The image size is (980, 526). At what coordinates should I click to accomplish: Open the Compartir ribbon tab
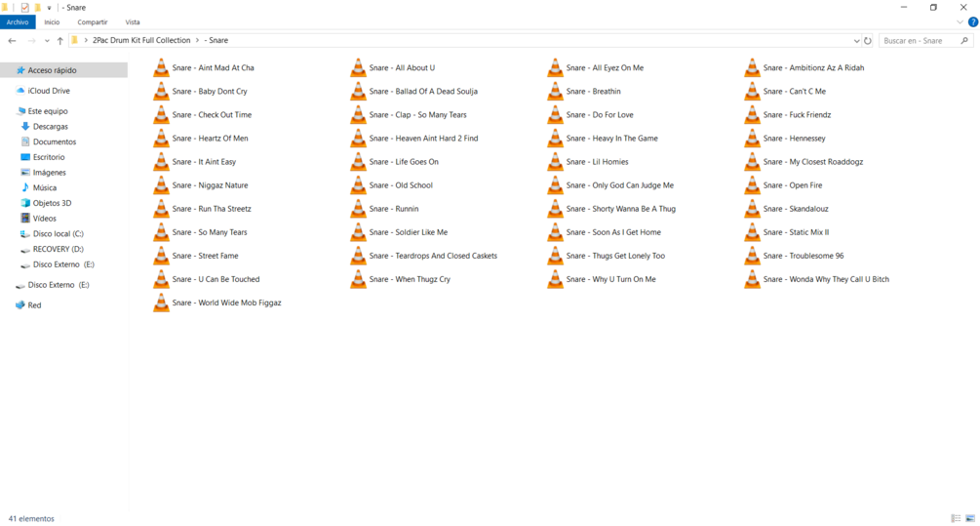(x=93, y=21)
